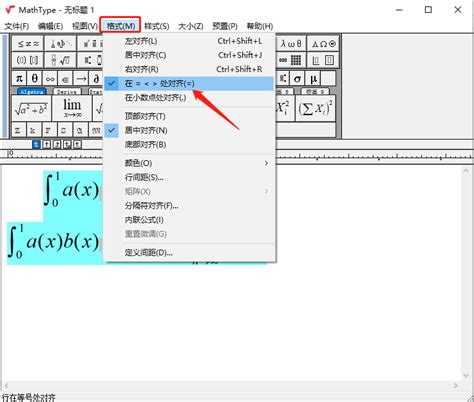Open 定义间距(D)... dialog
Screen dimensions: 474x402
click(x=189, y=252)
